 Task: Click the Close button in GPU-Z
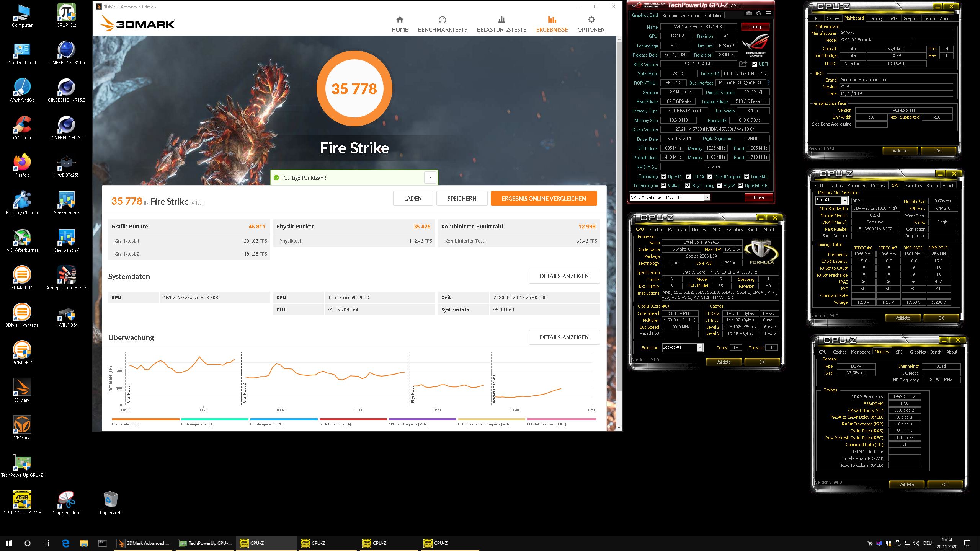[758, 197]
